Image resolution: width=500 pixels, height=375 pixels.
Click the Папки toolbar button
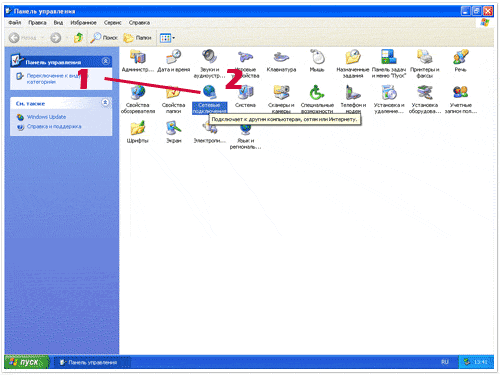pyautogui.click(x=137, y=38)
